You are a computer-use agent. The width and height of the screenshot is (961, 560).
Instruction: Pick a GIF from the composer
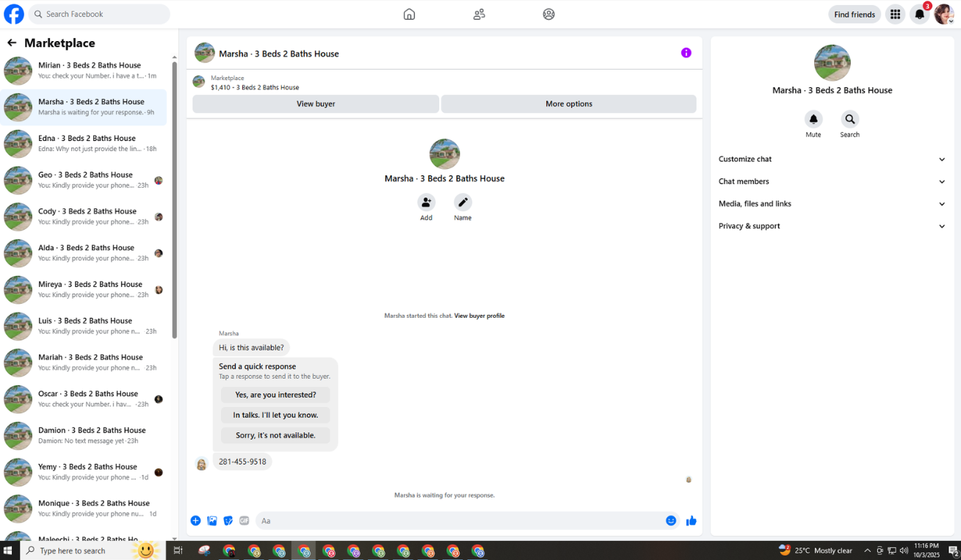[244, 520]
